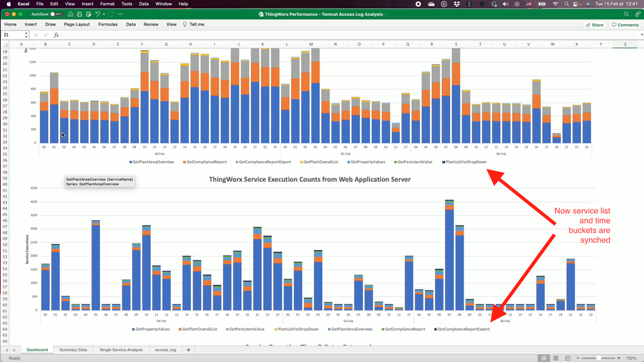Click GetComplianceReportExport legend in top chart

263,162
